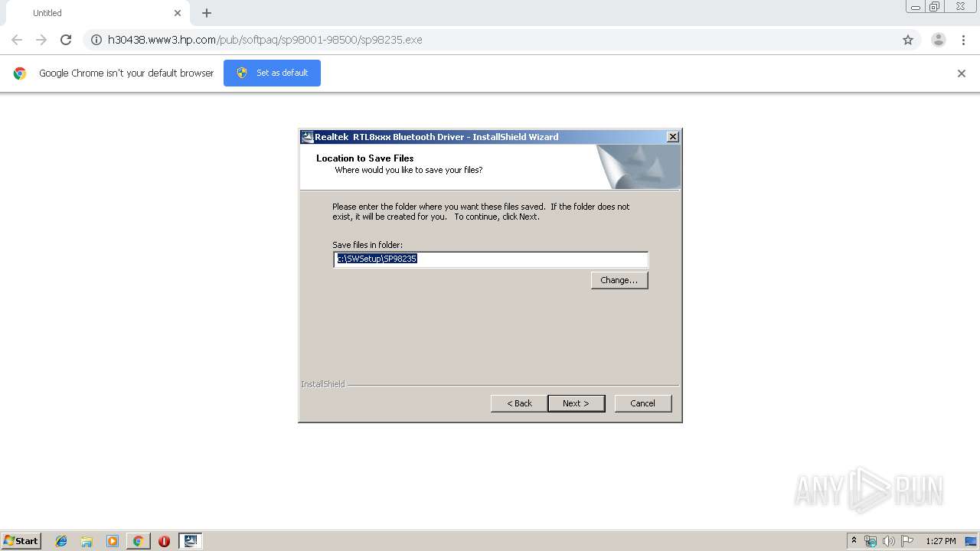The image size is (980, 551).
Task: Go forward in browser history
Action: (x=41, y=40)
